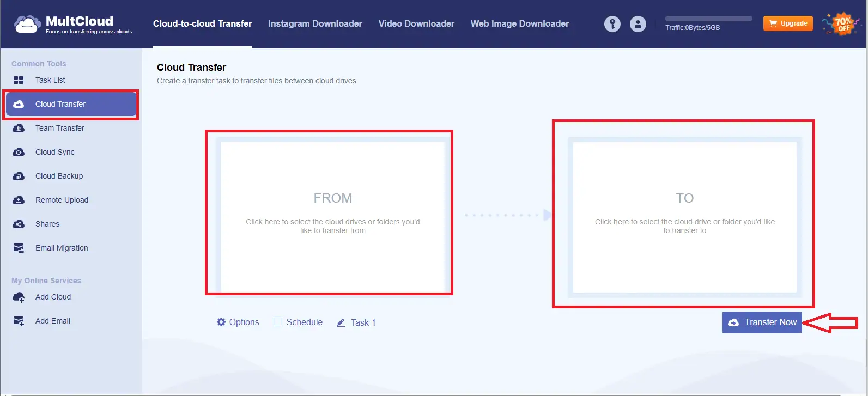Click the Task List grid icon
868x396 pixels.
pos(19,80)
